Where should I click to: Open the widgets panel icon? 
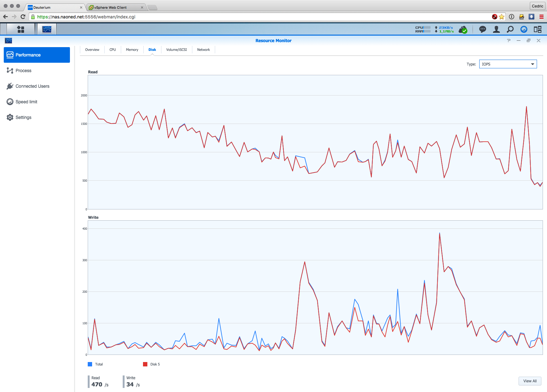point(537,29)
